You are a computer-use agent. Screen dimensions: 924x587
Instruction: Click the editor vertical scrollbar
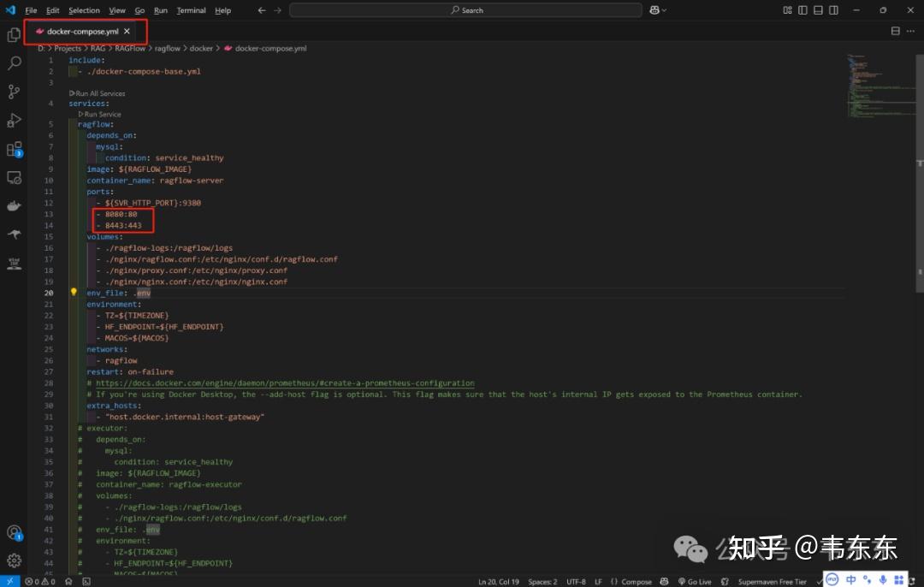click(x=919, y=173)
